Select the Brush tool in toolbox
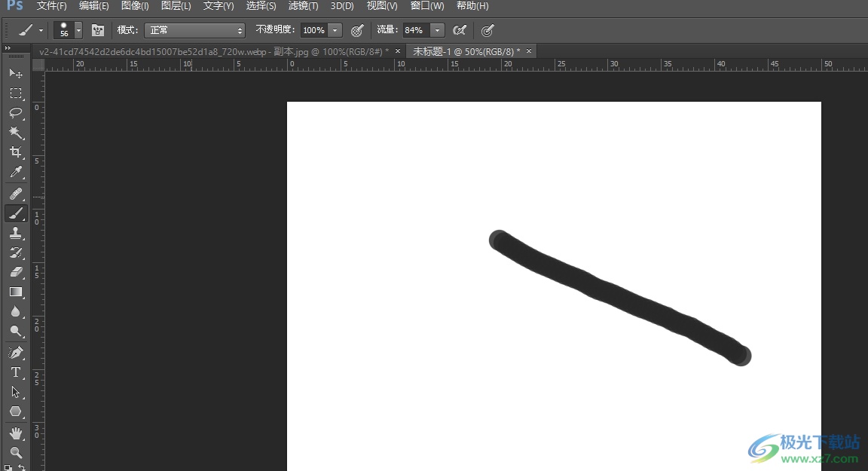Viewport: 868px width, 471px height. [16, 213]
